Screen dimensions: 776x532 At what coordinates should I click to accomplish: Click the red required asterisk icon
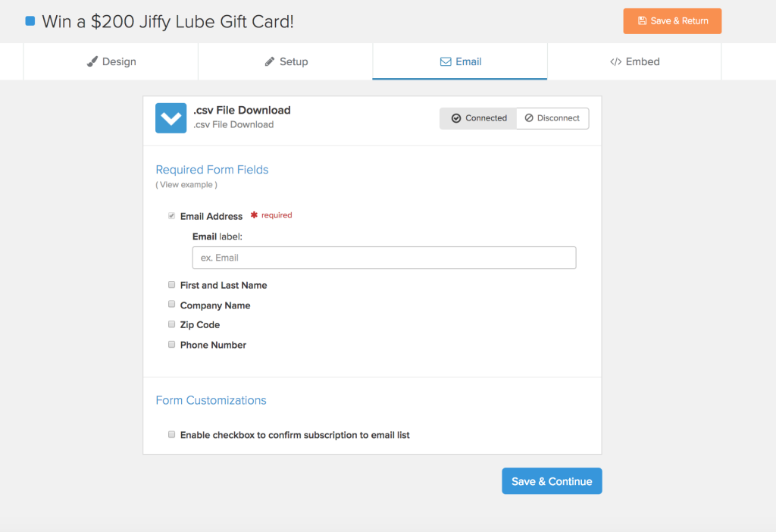pyautogui.click(x=254, y=214)
